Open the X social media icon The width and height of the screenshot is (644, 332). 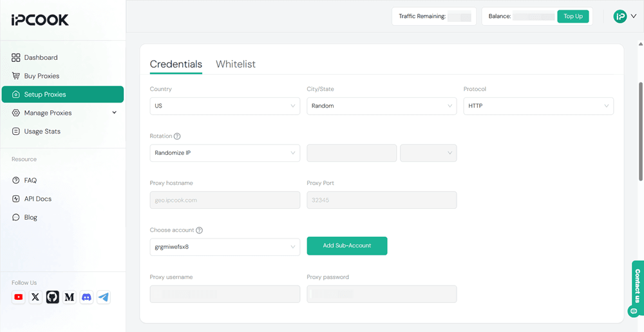[x=35, y=297]
